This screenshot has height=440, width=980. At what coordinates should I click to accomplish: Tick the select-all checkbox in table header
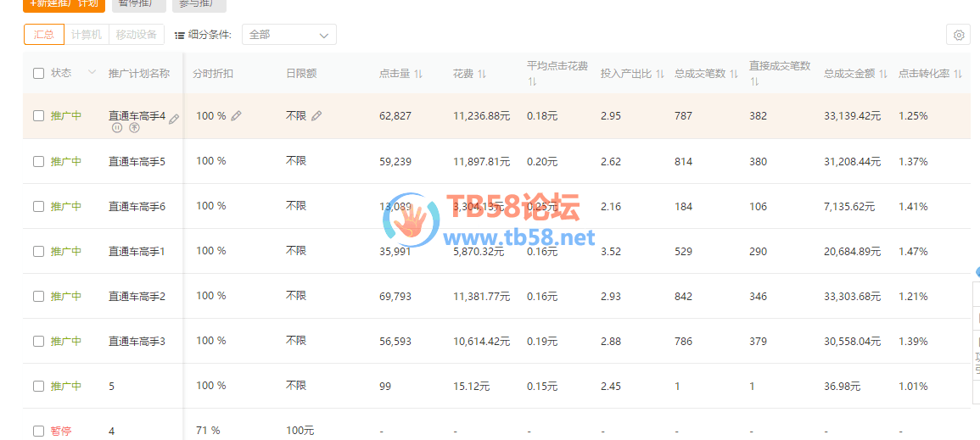tap(38, 74)
